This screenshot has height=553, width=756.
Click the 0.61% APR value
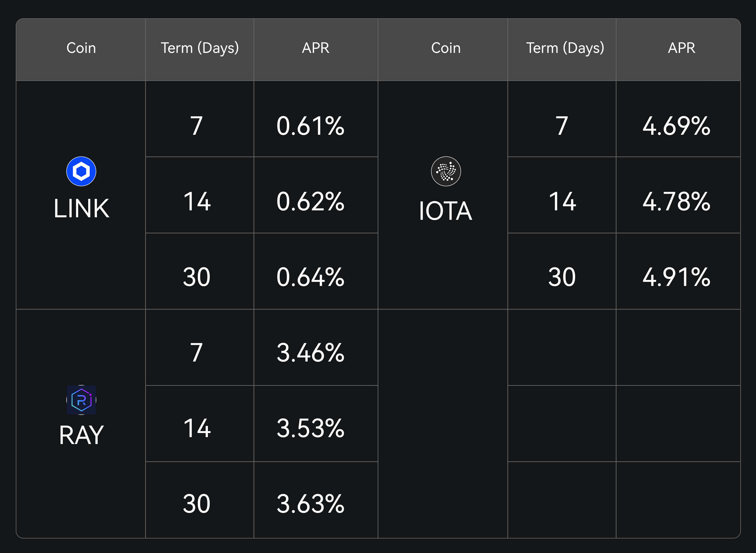(310, 126)
